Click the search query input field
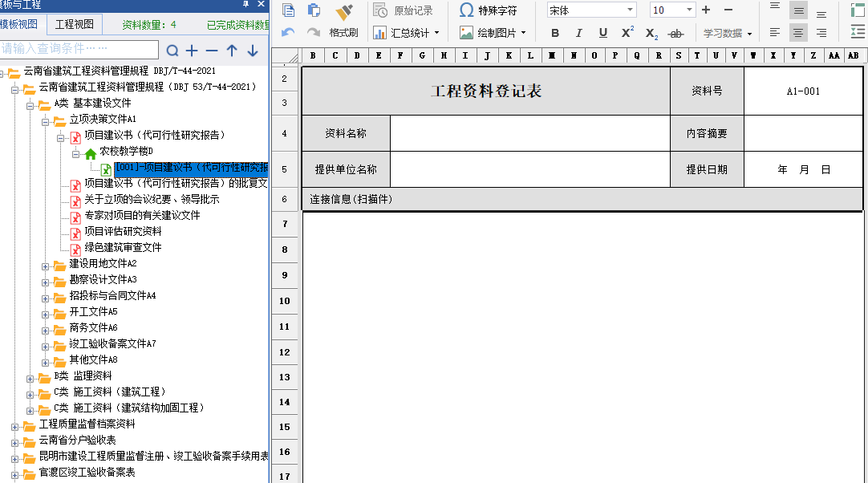This screenshot has height=483, width=868. 79,49
